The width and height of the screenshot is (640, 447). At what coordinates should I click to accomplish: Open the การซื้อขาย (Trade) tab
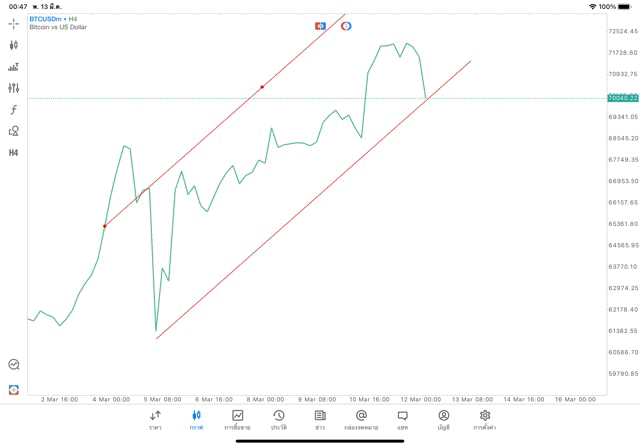[237, 420]
